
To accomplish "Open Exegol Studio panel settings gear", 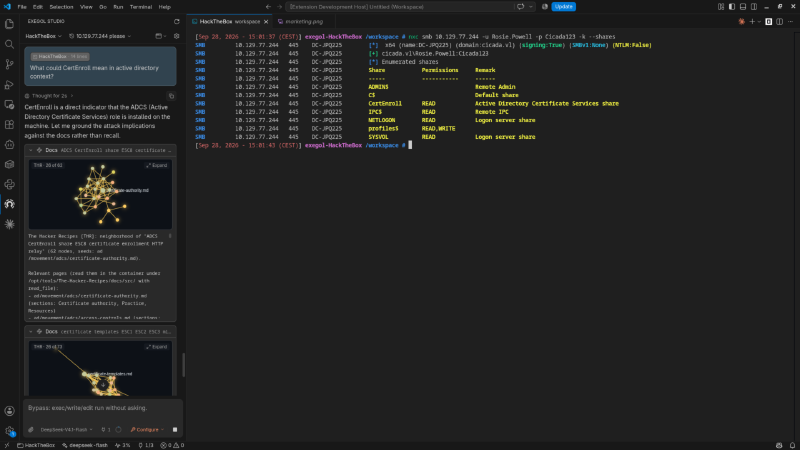I will [x=177, y=36].
